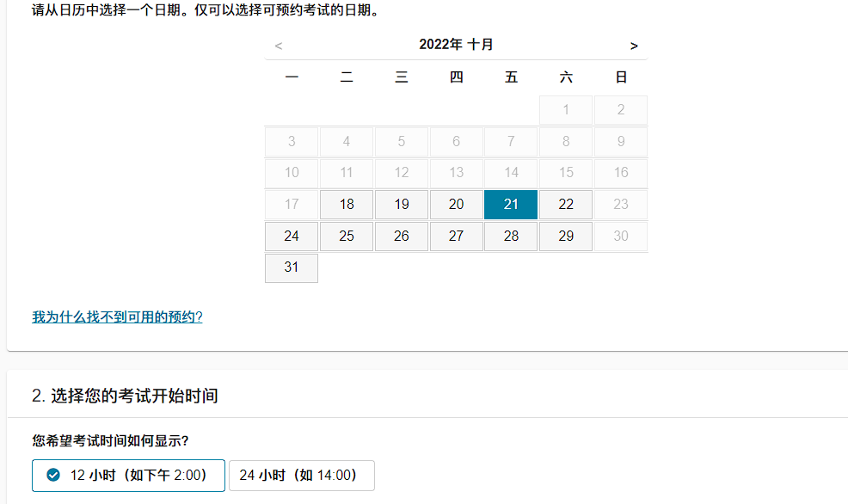Click the checkmark icon in 12 小时 button

tap(53, 475)
